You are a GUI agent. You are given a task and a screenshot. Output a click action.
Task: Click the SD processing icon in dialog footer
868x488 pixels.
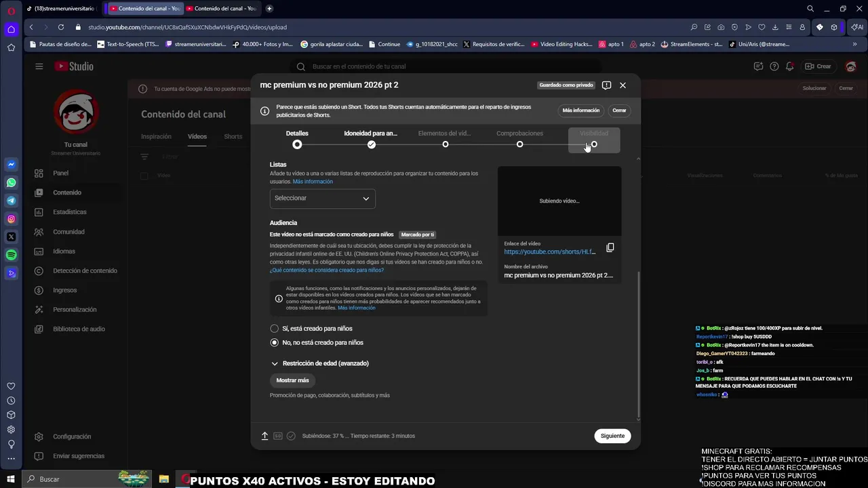pos(278,436)
